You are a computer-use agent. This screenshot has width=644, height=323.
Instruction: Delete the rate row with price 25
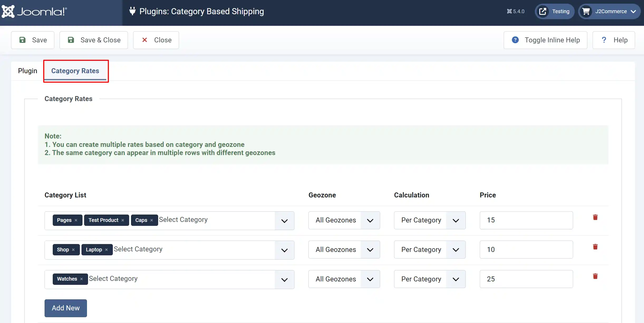tap(595, 276)
